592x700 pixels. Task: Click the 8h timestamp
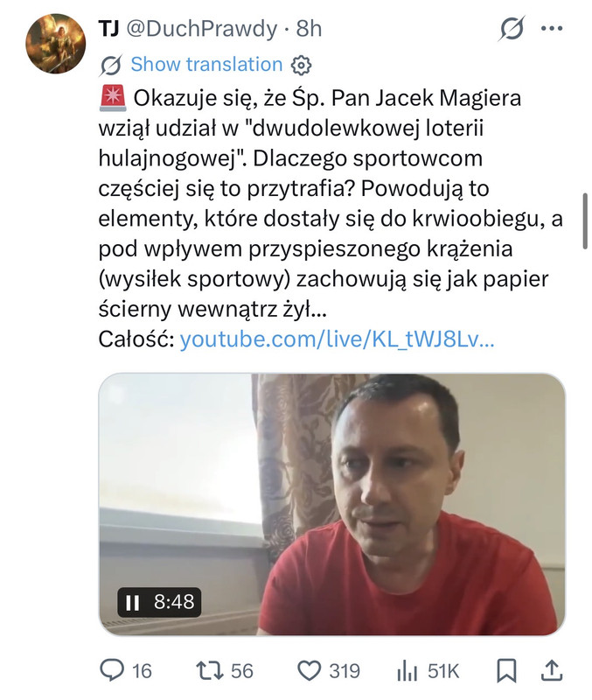309,29
